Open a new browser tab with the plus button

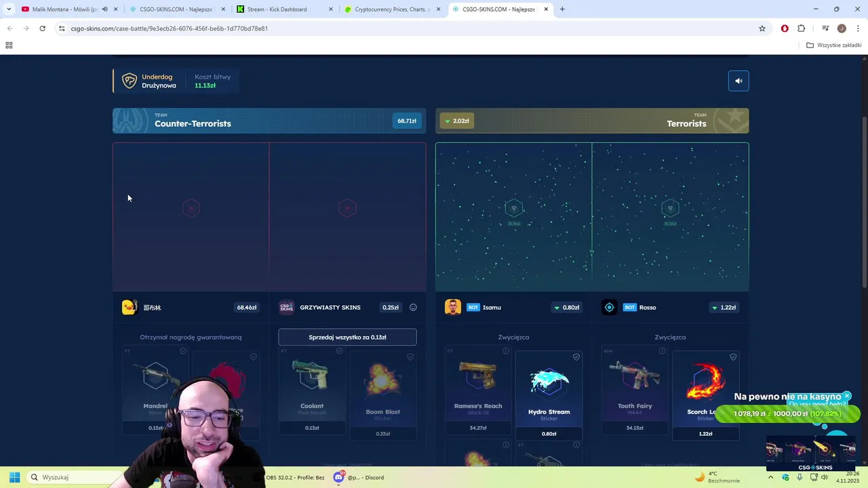[x=562, y=9]
